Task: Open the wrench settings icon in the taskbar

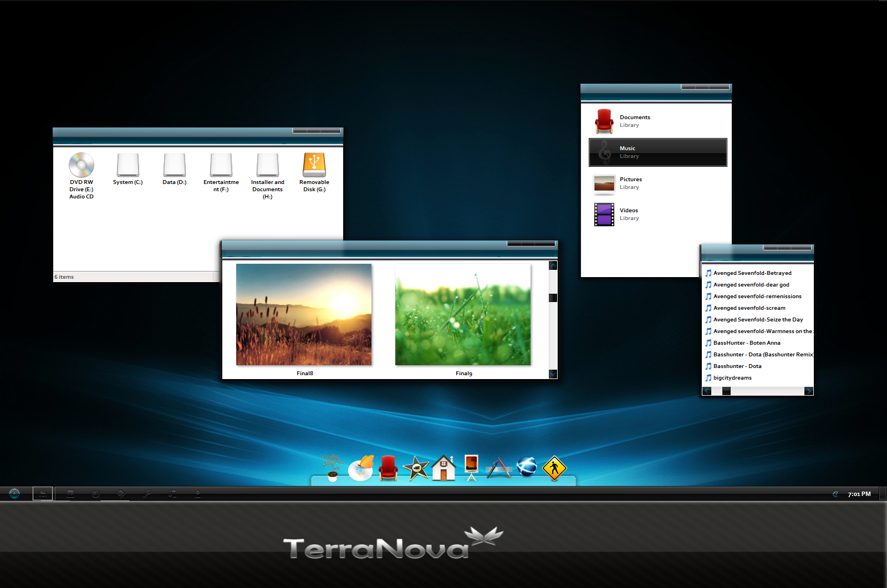Action: [147, 494]
